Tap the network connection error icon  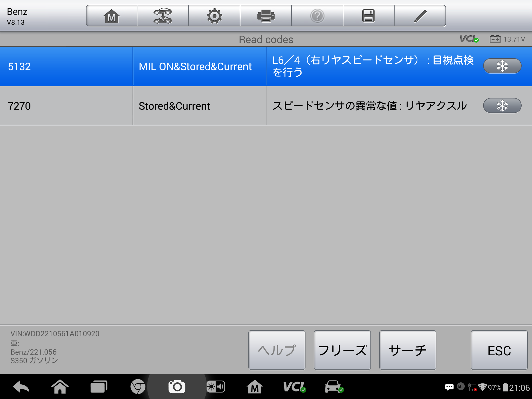[472, 387]
